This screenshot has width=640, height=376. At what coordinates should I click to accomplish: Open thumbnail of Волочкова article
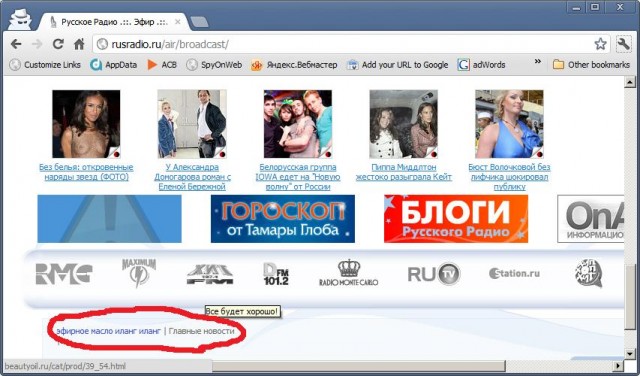pyautogui.click(x=509, y=124)
